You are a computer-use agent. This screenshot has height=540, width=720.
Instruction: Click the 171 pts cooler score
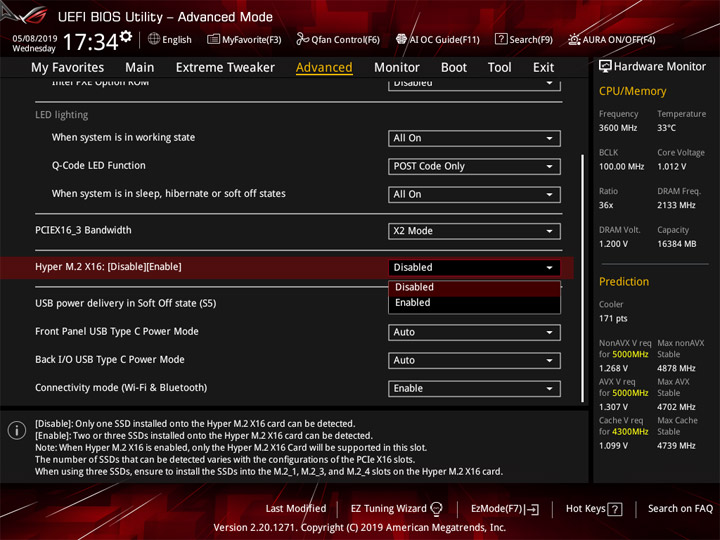click(x=613, y=318)
